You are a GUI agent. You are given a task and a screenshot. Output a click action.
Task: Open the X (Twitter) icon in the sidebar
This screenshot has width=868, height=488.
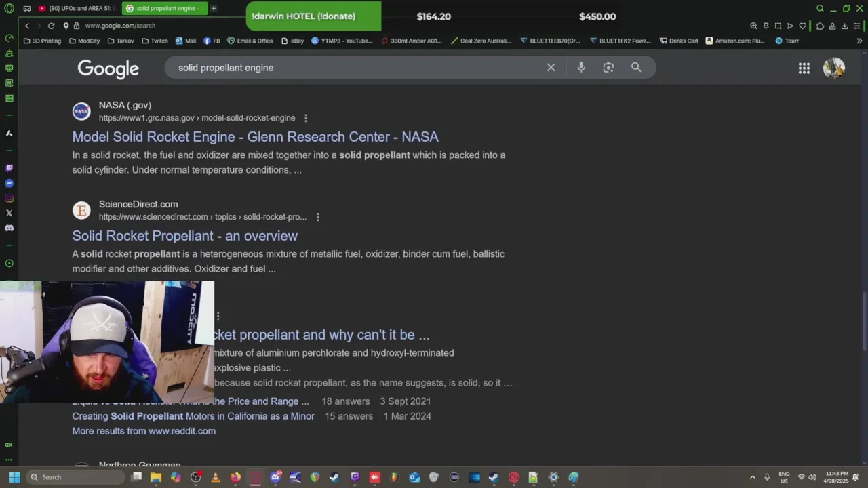click(x=9, y=213)
